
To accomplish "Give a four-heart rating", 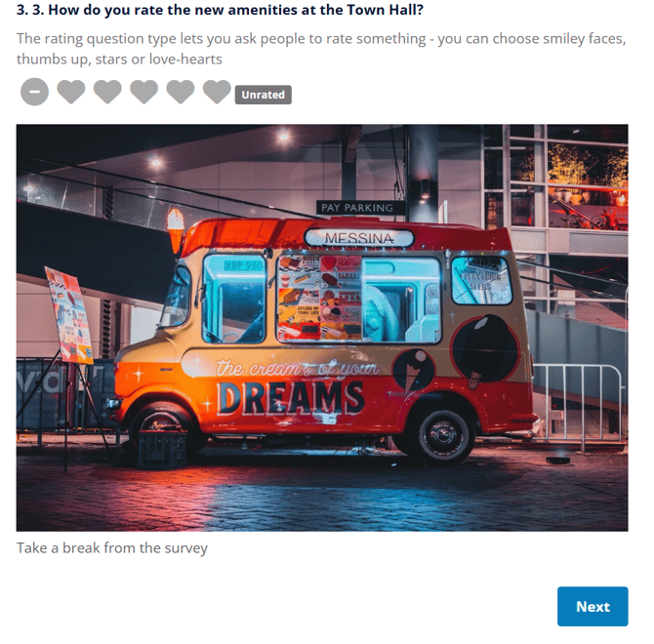I will (181, 92).
